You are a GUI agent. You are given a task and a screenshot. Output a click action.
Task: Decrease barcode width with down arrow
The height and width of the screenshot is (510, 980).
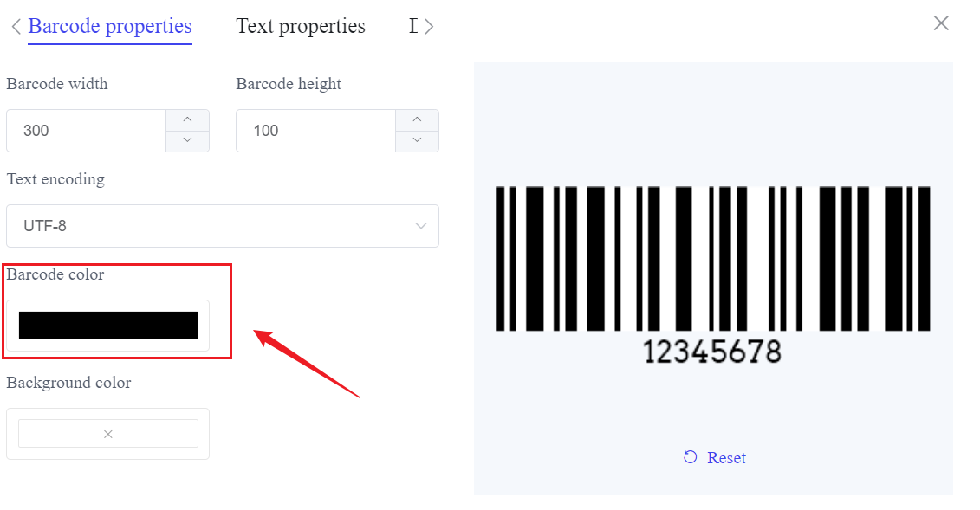[x=187, y=140]
